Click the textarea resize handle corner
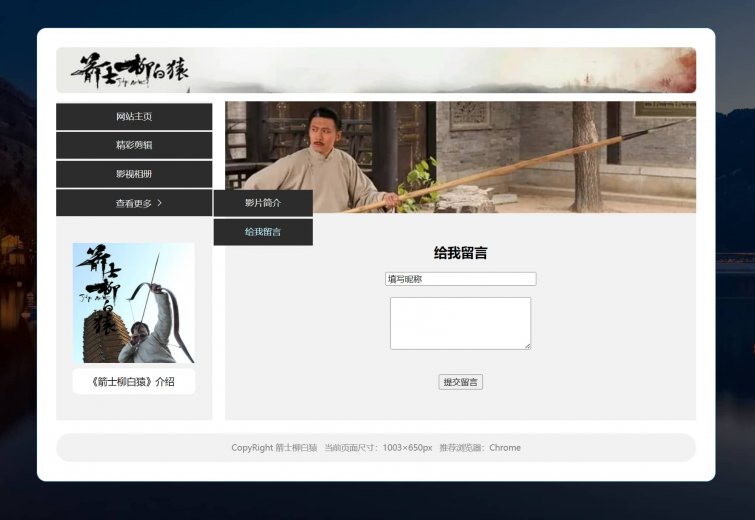The height and width of the screenshot is (520, 755). [528, 346]
